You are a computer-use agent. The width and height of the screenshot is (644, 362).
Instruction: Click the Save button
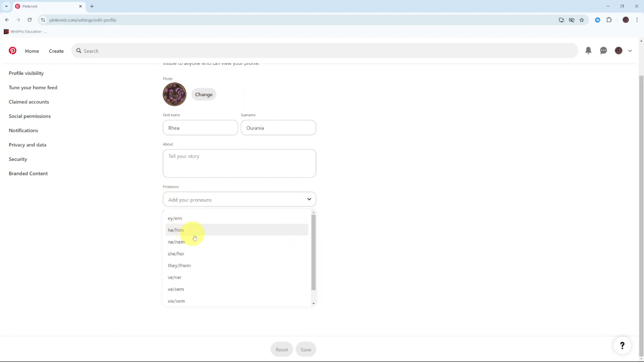306,350
